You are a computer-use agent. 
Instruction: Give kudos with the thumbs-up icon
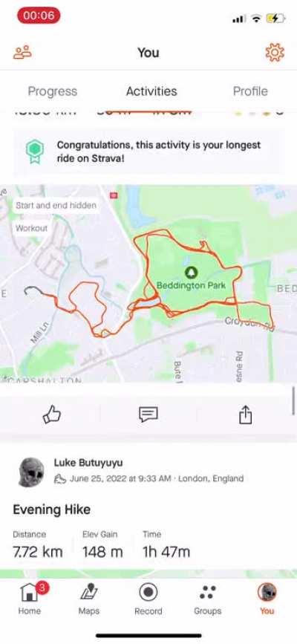point(52,414)
